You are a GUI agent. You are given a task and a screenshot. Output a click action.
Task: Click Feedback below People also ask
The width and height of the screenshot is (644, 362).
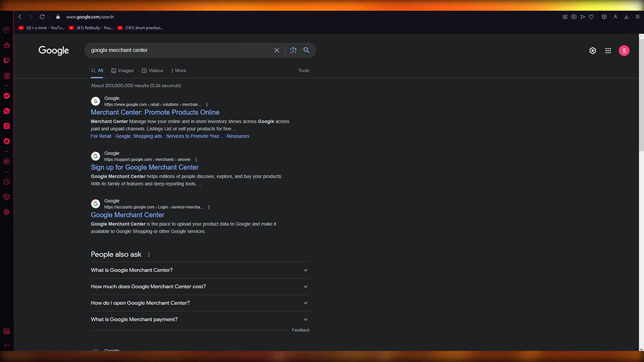tap(301, 330)
